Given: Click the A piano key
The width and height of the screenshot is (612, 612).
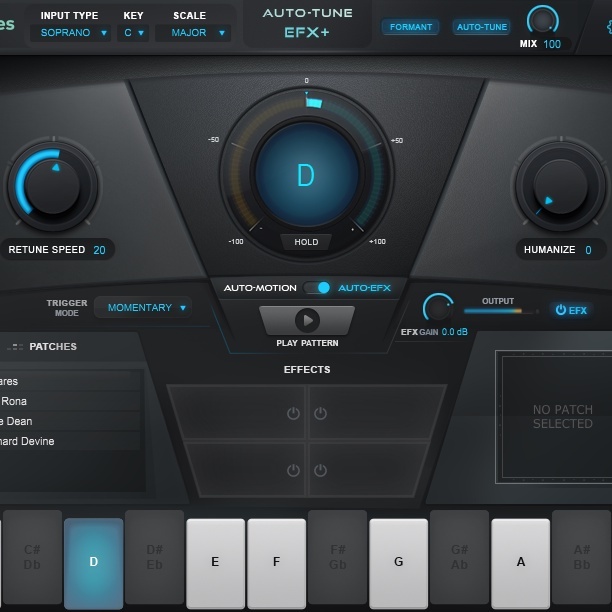Looking at the screenshot, I should click(521, 563).
